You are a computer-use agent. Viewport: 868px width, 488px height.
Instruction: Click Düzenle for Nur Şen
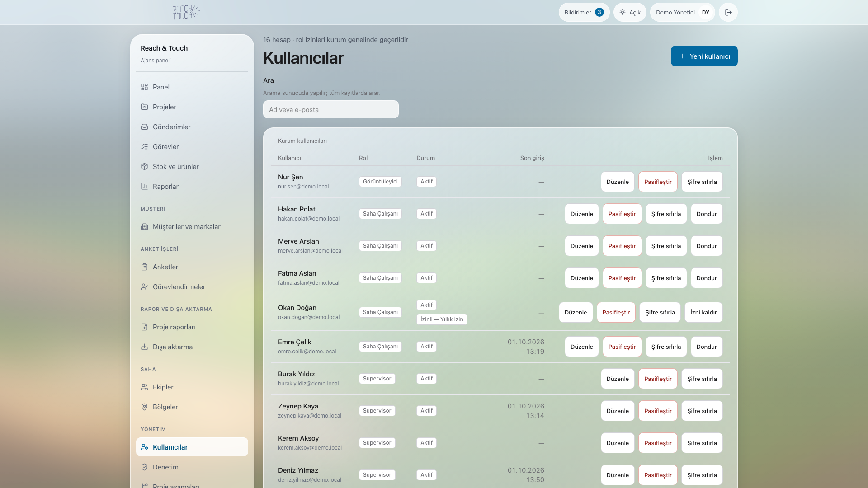[x=618, y=182]
